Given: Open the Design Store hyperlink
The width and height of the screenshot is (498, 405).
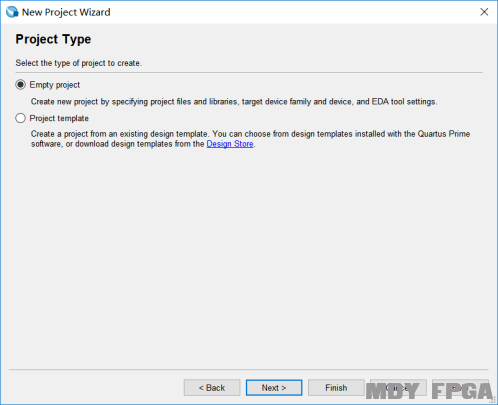Looking at the screenshot, I should (230, 144).
